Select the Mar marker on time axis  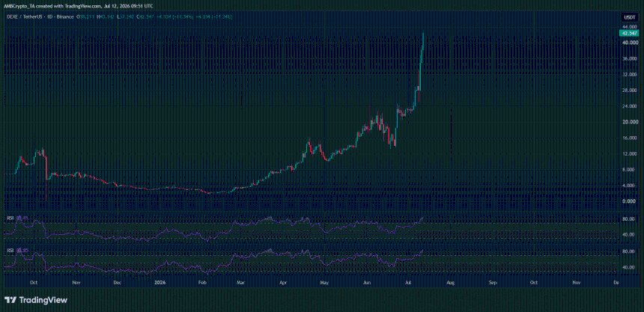point(241,283)
